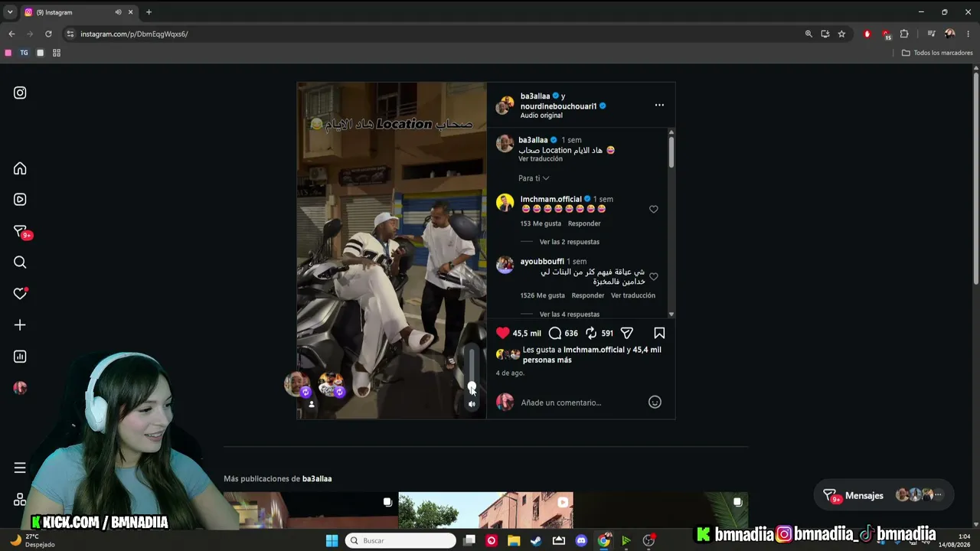This screenshot has height=551, width=980.
Task: Open the Extensions puzzle icon
Action: (904, 34)
